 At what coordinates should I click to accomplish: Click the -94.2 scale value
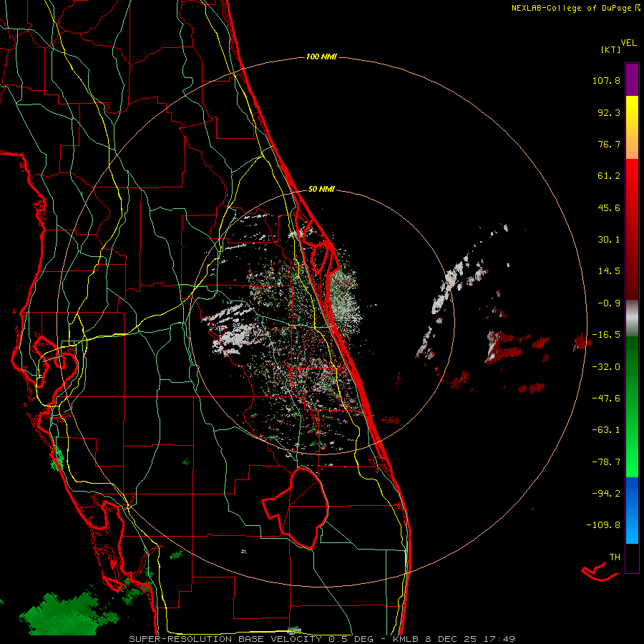606,494
